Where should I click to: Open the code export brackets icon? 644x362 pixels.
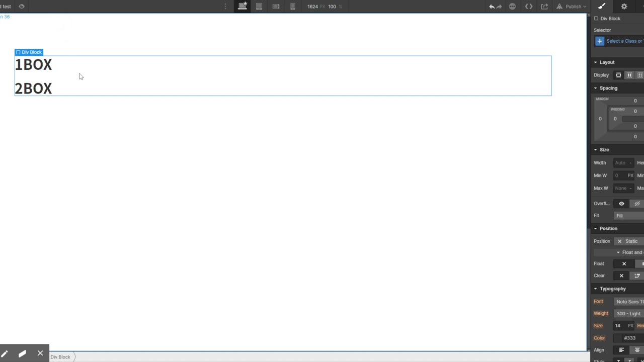tap(529, 7)
